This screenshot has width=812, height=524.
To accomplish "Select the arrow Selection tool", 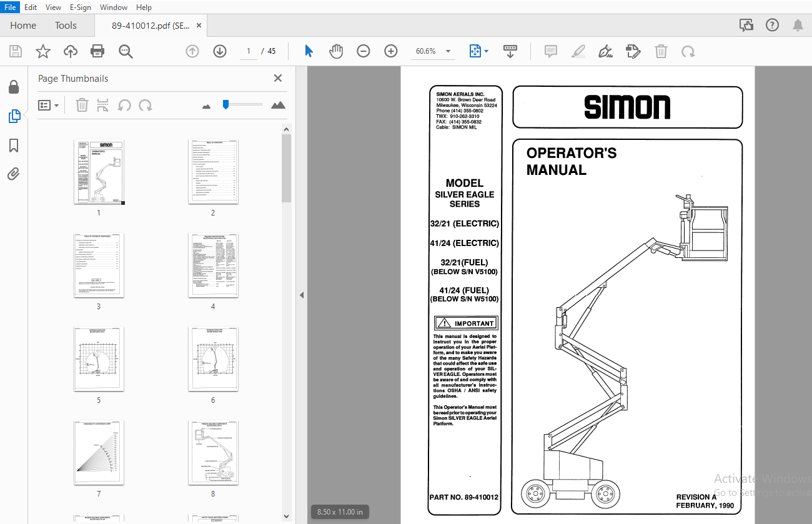I will pyautogui.click(x=309, y=51).
